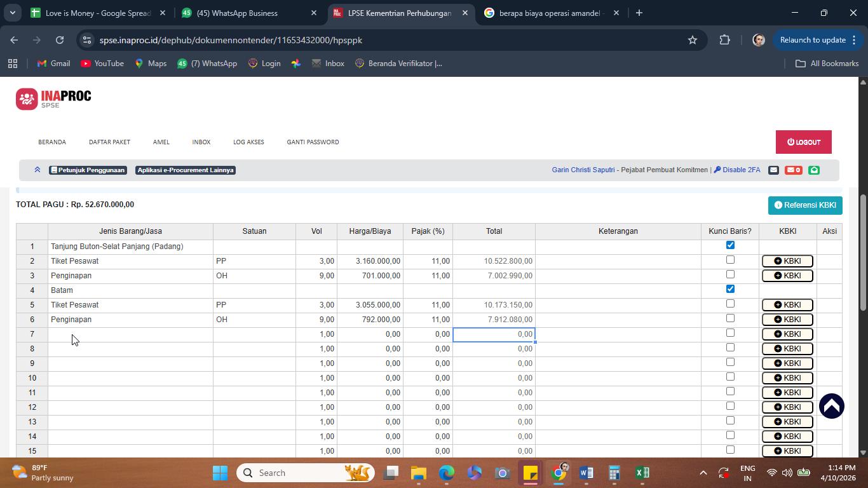This screenshot has width=868, height=488.
Task: Add KBKI for row 6 Penginapan
Action: coord(787,320)
